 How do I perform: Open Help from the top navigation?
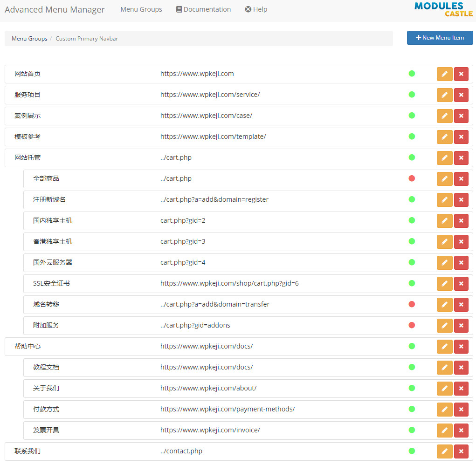(256, 9)
